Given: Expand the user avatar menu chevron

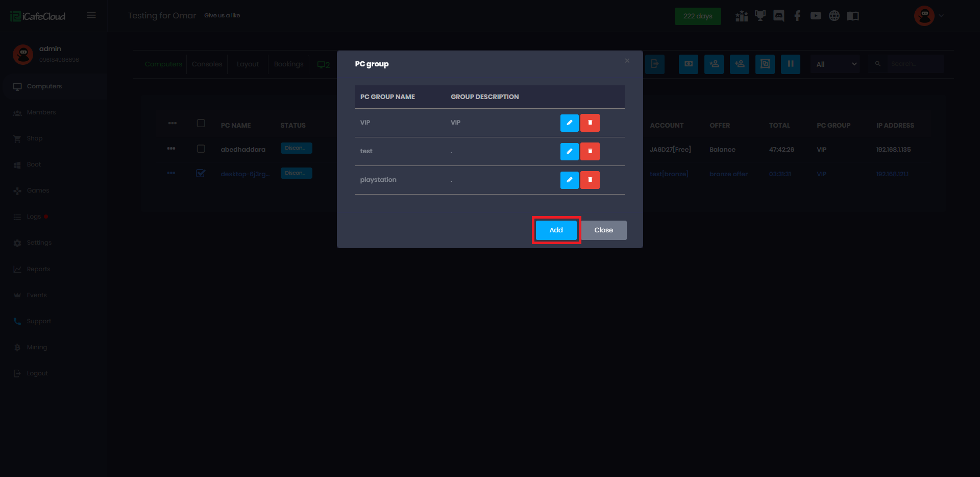Looking at the screenshot, I should coord(941,16).
